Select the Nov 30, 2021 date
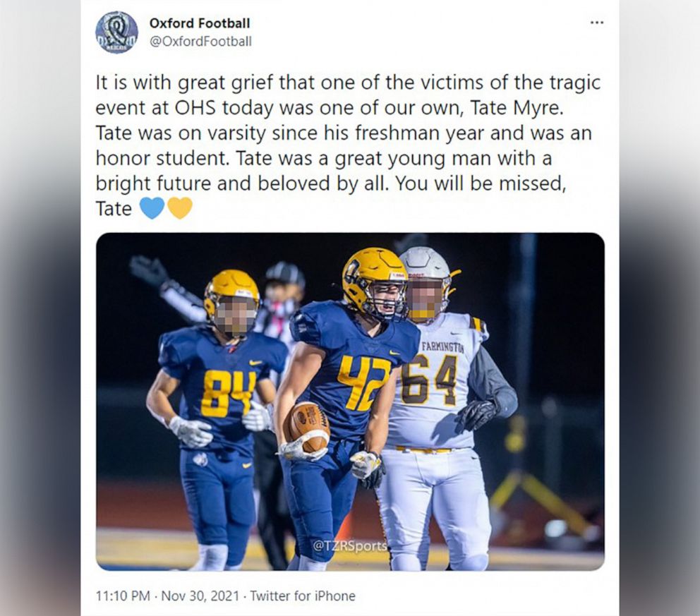 (x=200, y=596)
